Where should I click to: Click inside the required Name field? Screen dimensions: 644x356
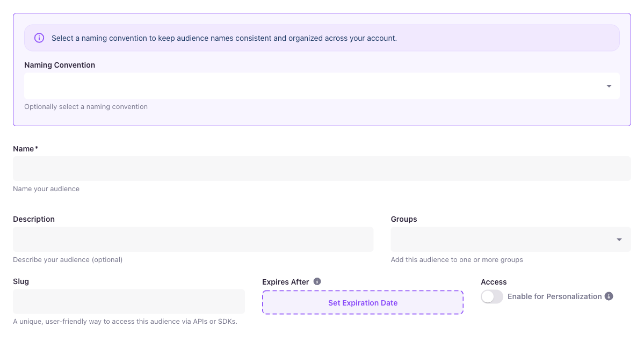(322, 168)
